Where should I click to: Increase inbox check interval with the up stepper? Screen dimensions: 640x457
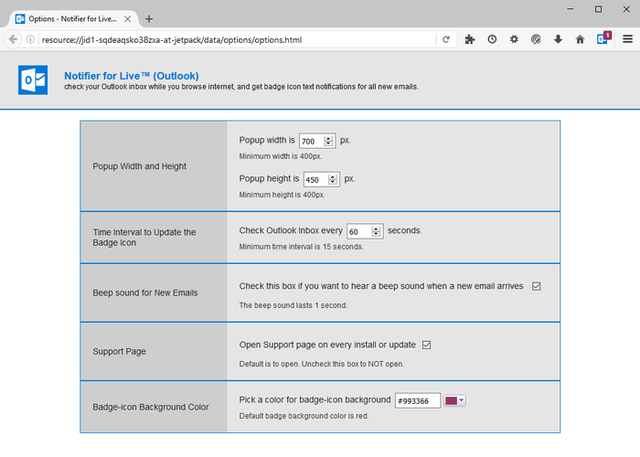pos(376,229)
